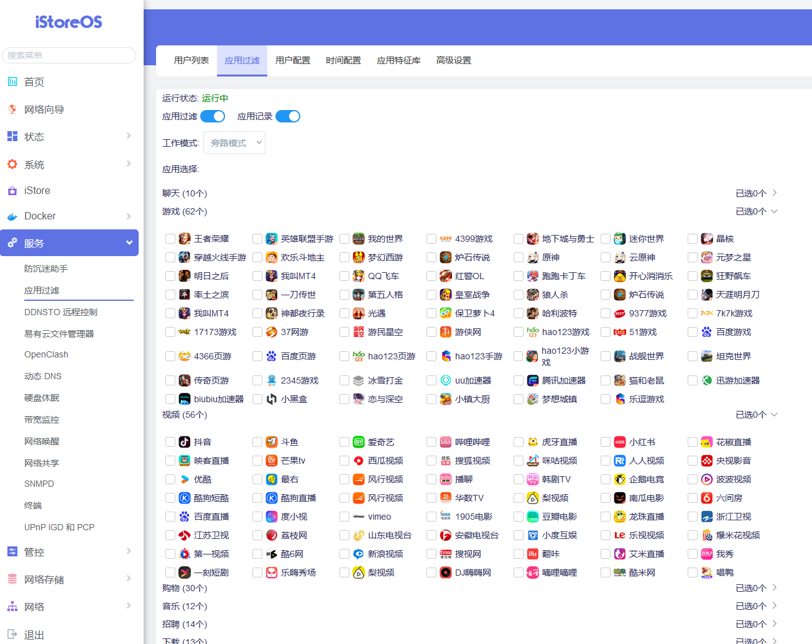The width and height of the screenshot is (812, 644).
Task: Click the 下载 (13个) category label
Action: point(185,640)
